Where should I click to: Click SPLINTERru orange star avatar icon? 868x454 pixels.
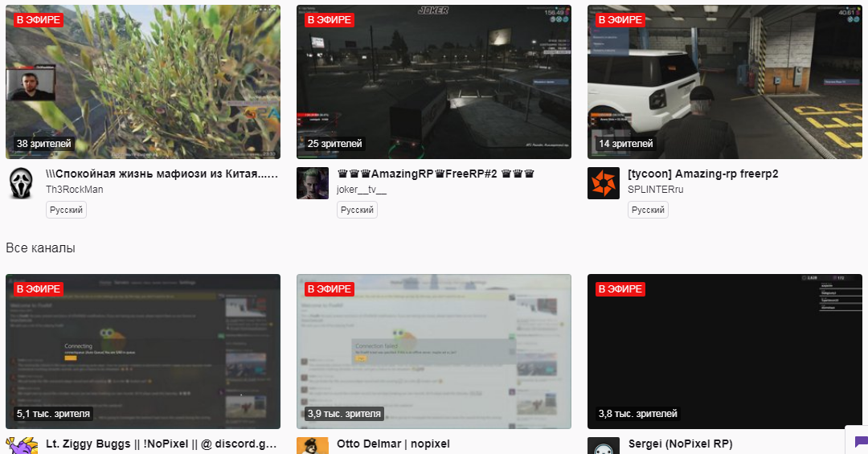[604, 183]
